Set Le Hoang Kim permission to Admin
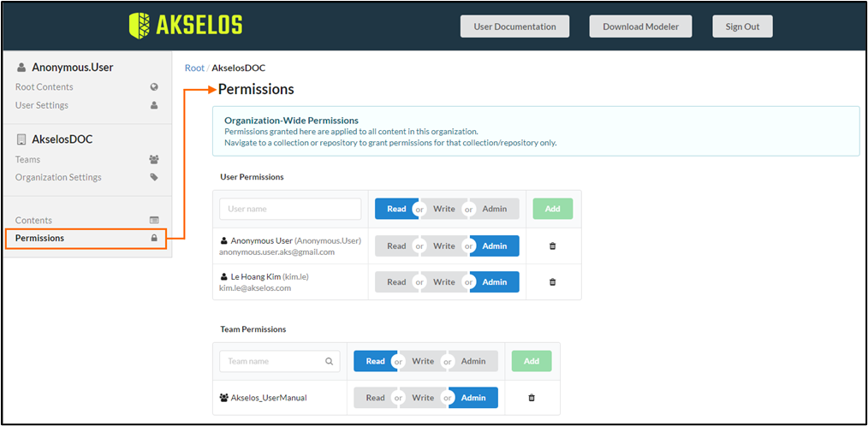868x426 pixels. point(494,282)
